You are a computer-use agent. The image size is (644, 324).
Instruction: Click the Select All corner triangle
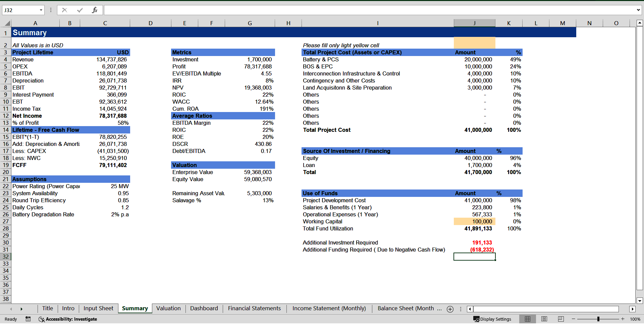[7, 23]
